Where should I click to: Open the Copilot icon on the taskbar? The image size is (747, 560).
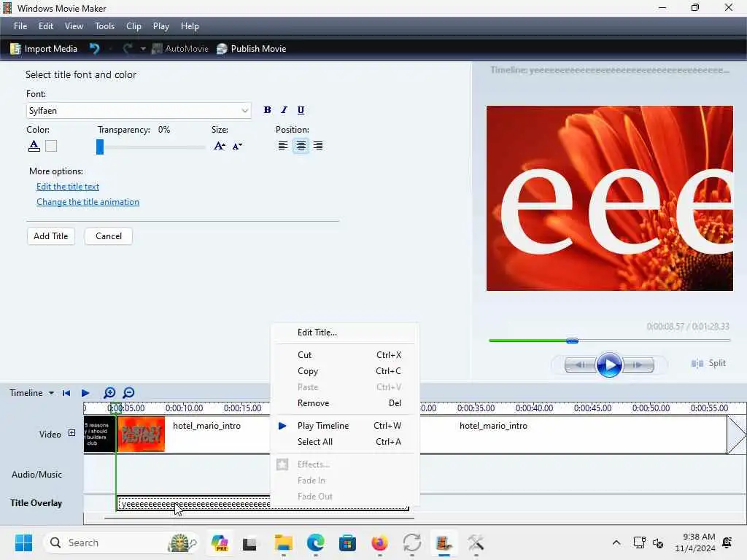[x=220, y=542]
